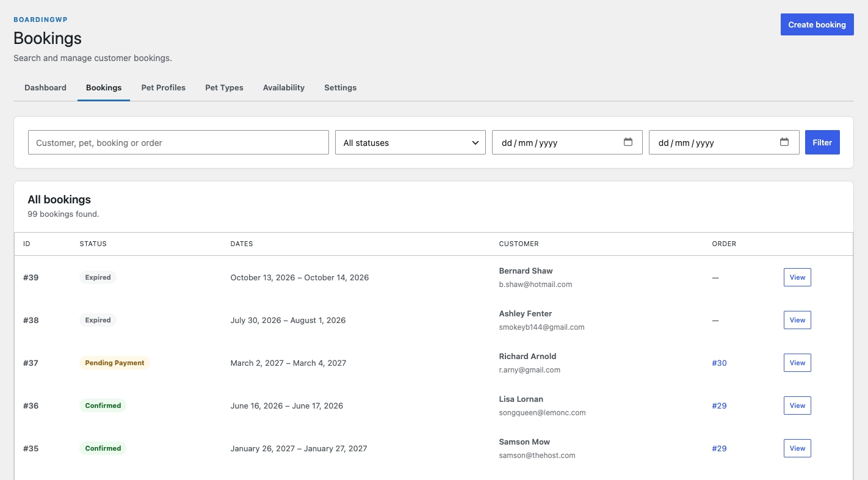Screen dimensions: 868x480
Task: Expand the All statuses dropdown
Action: (x=410, y=142)
